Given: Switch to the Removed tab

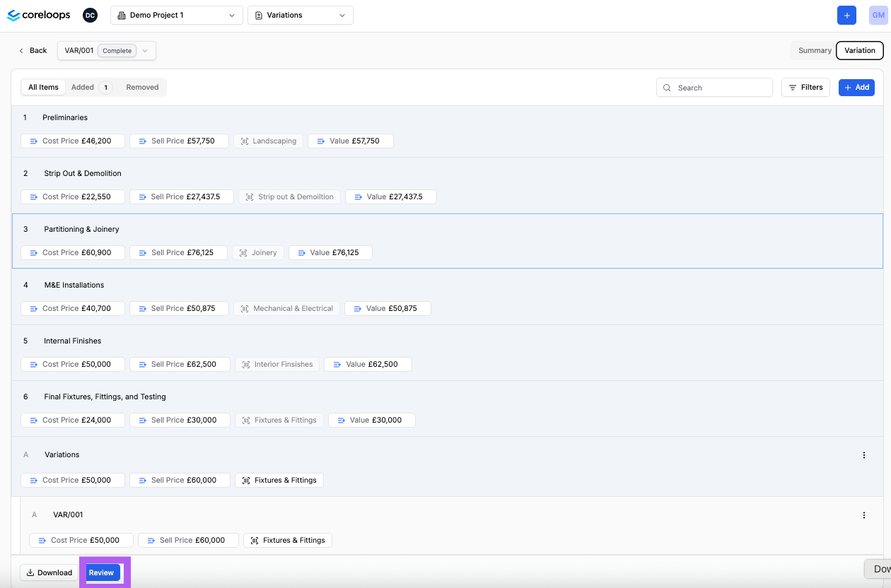Looking at the screenshot, I should coord(142,88).
